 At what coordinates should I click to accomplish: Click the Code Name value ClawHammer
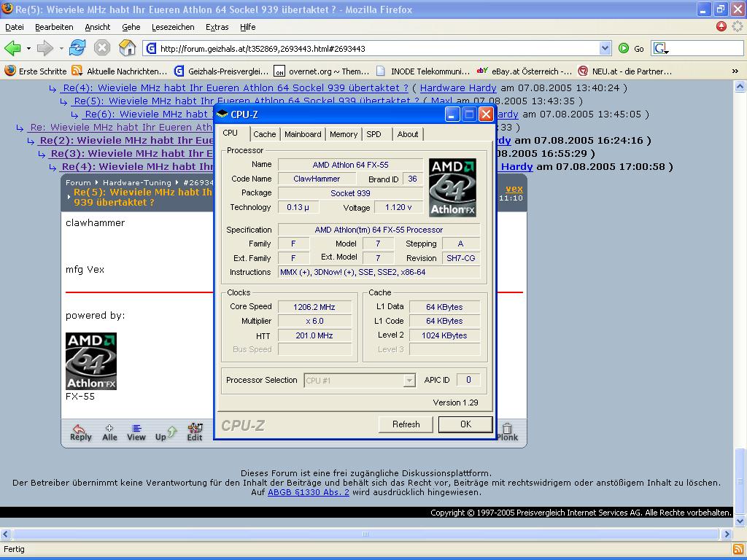coord(317,179)
